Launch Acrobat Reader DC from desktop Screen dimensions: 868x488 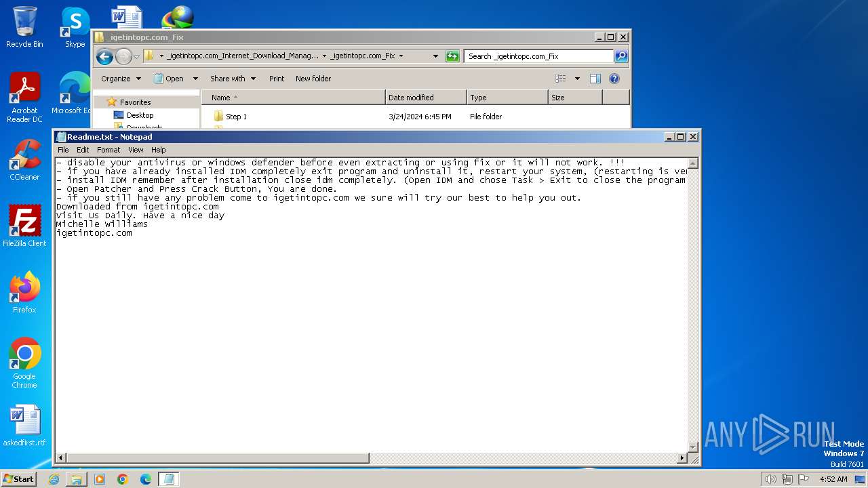click(24, 98)
